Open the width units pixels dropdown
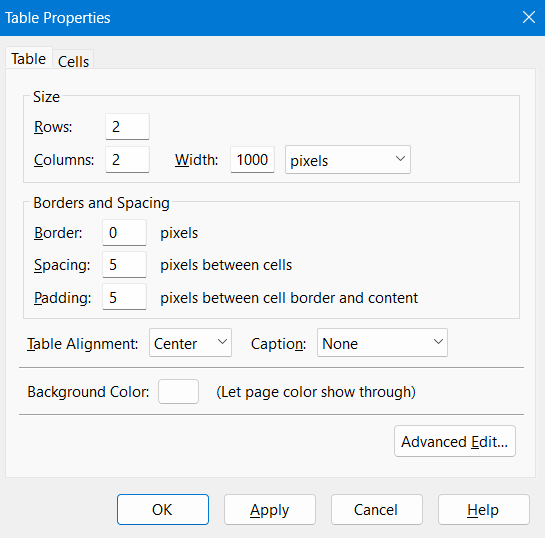This screenshot has width=545, height=538. pos(348,160)
